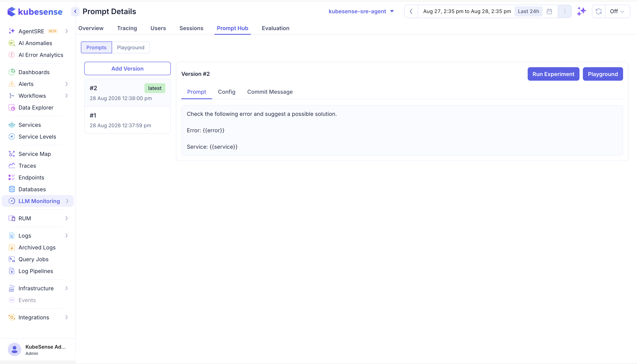The width and height of the screenshot is (637, 364).
Task: Select the Last 24h time range
Action: coord(528,12)
